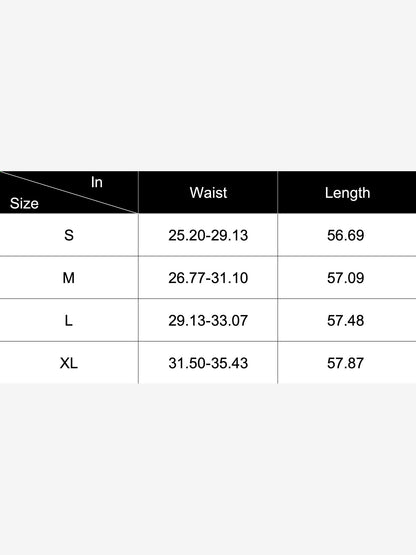This screenshot has width=416, height=555.
Task: Select waist value 29.13-33.07
Action: click(208, 321)
